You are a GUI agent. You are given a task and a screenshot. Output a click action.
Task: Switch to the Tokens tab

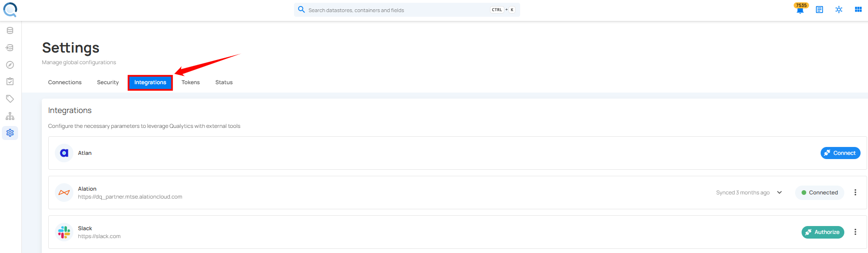pos(190,82)
